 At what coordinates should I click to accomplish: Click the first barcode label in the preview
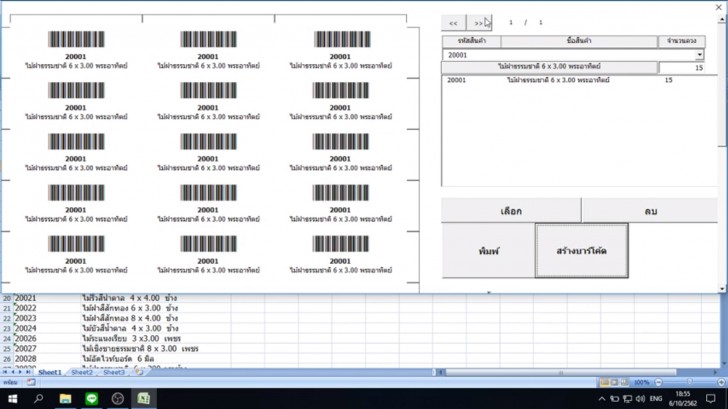click(x=76, y=50)
